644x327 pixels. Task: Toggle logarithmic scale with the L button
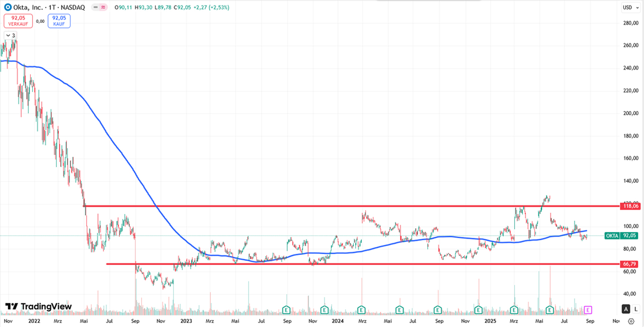[635, 309]
